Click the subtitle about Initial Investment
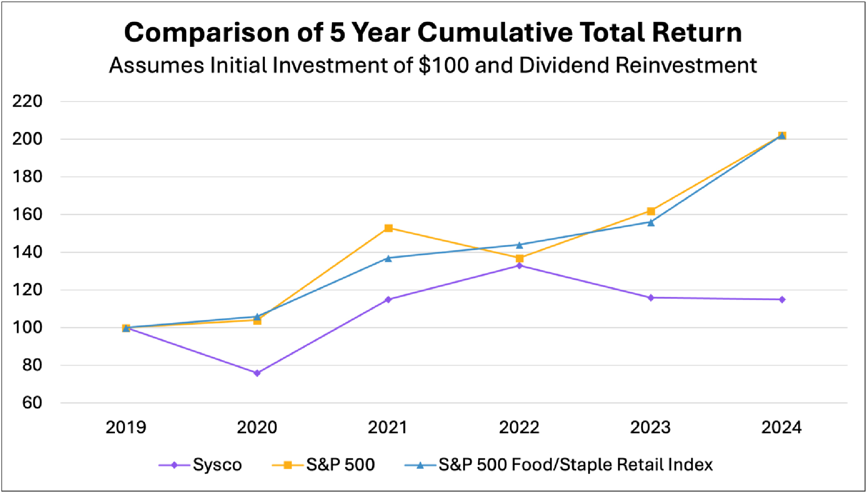The width and height of the screenshot is (868, 494). [433, 65]
